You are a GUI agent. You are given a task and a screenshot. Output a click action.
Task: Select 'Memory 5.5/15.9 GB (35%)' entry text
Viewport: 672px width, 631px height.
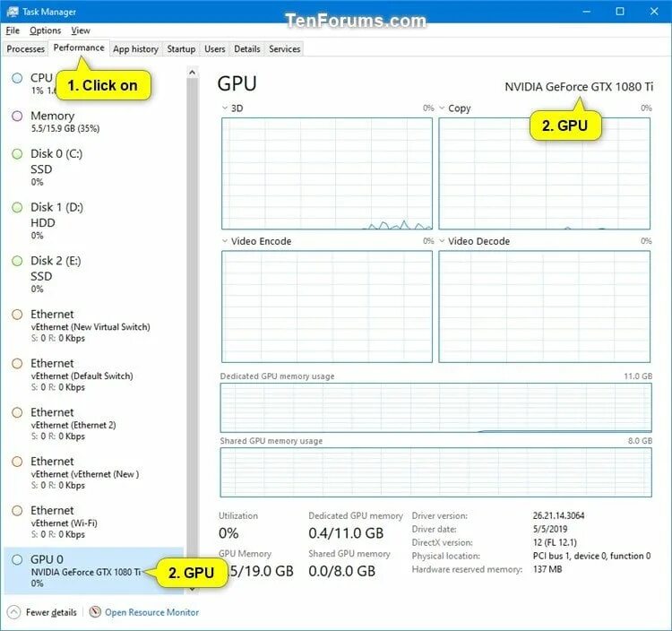pyautogui.click(x=65, y=122)
